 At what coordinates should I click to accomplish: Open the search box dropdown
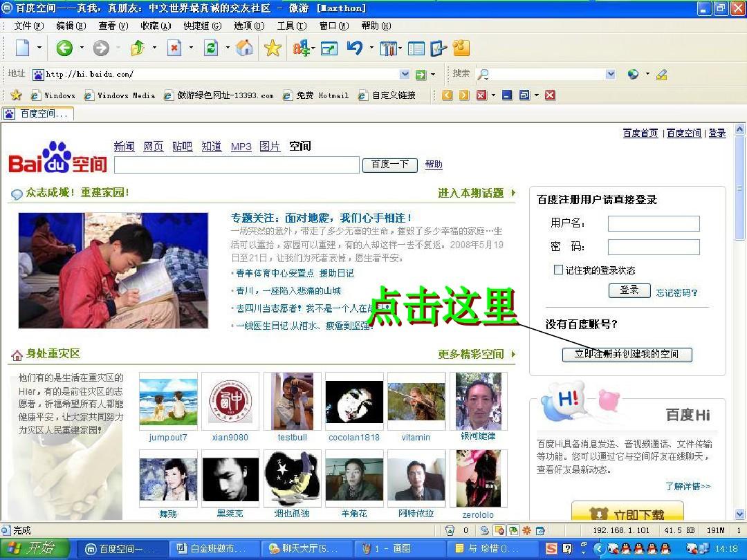point(610,74)
